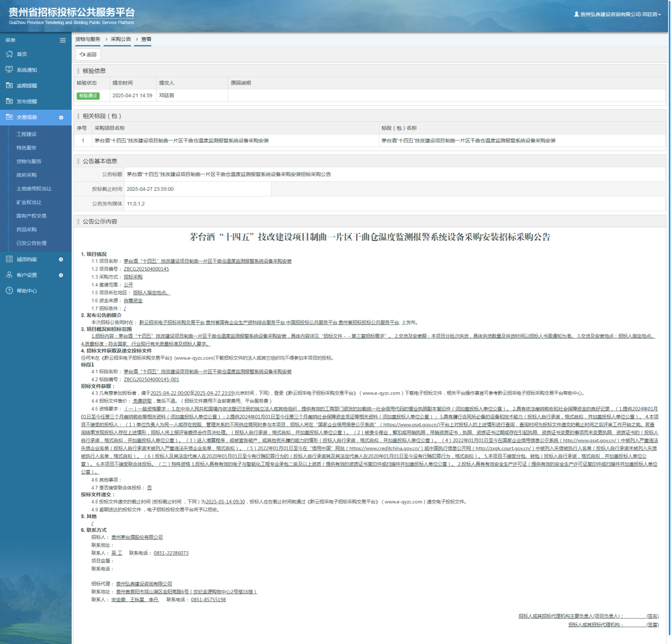Collapse sidebar using hamburger menu icon

tap(63, 40)
